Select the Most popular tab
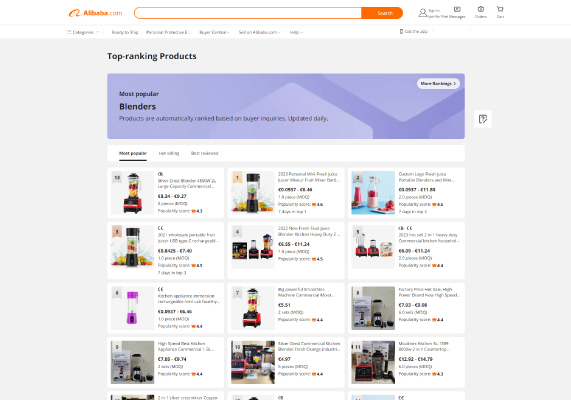 133,153
